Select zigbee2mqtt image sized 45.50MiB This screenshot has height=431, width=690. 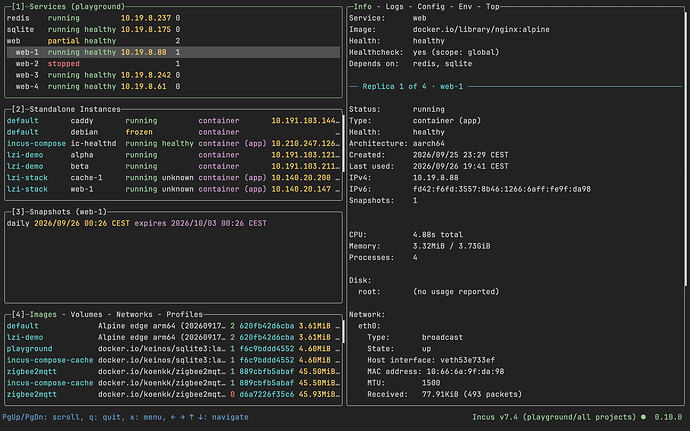(173, 372)
